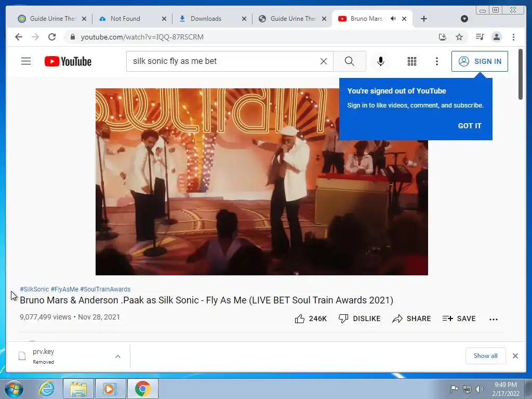The image size is (532, 399).
Task: Click the SIGN IN button
Action: [x=480, y=61]
